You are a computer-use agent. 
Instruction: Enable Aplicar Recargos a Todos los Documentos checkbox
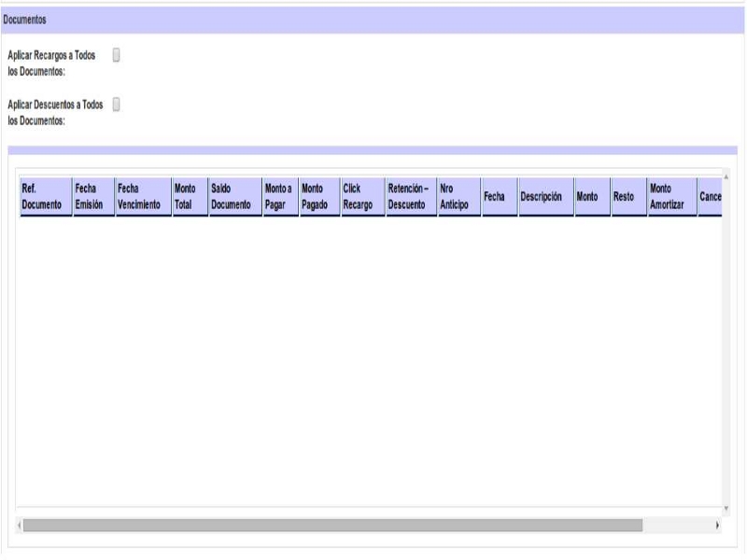(117, 55)
